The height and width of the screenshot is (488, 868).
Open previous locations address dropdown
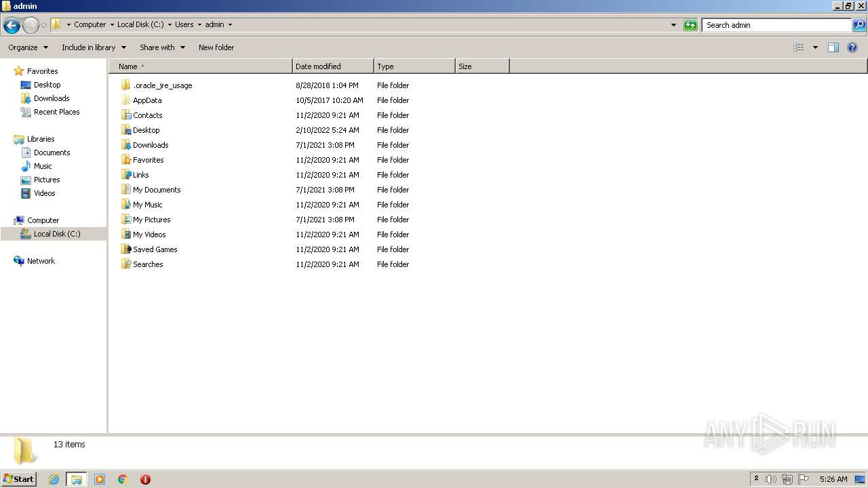coord(673,25)
